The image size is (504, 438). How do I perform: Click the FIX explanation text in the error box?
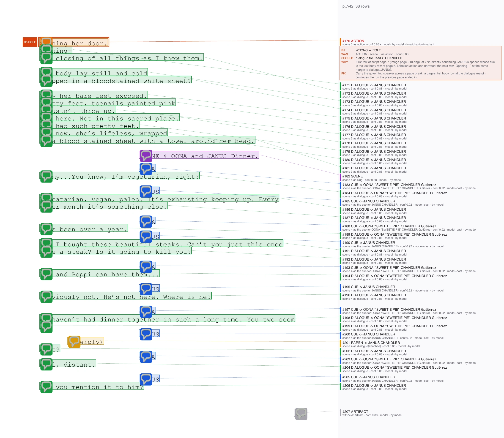[420, 75]
